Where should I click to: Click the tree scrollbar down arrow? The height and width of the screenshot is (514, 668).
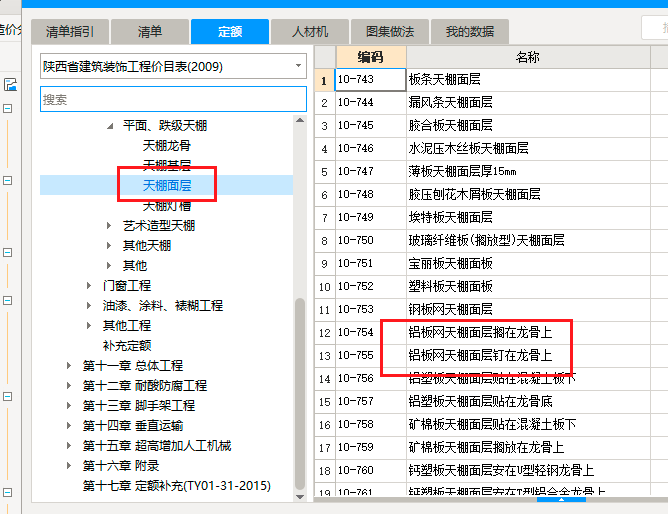(300, 497)
